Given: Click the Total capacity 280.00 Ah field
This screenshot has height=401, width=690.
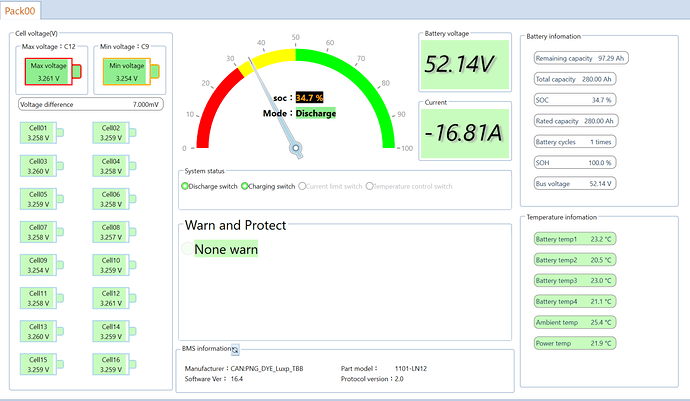Looking at the screenshot, I should pyautogui.click(x=575, y=79).
